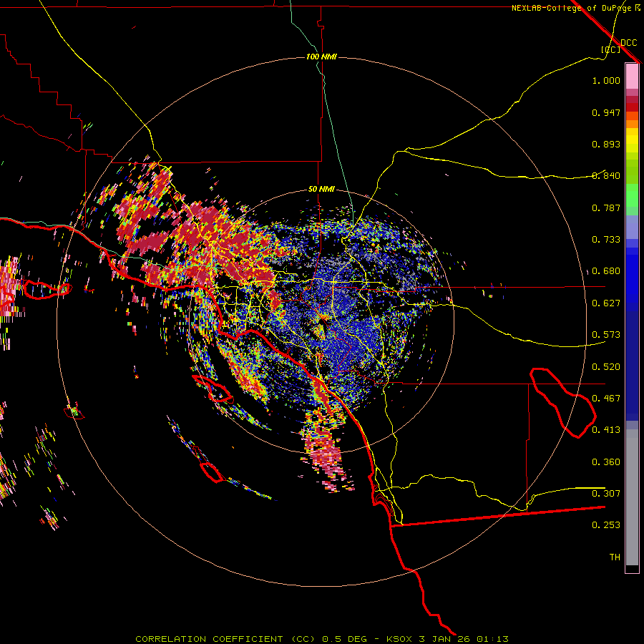Click the TH threshold legend label
The width and height of the screenshot is (644, 644).
(615, 557)
